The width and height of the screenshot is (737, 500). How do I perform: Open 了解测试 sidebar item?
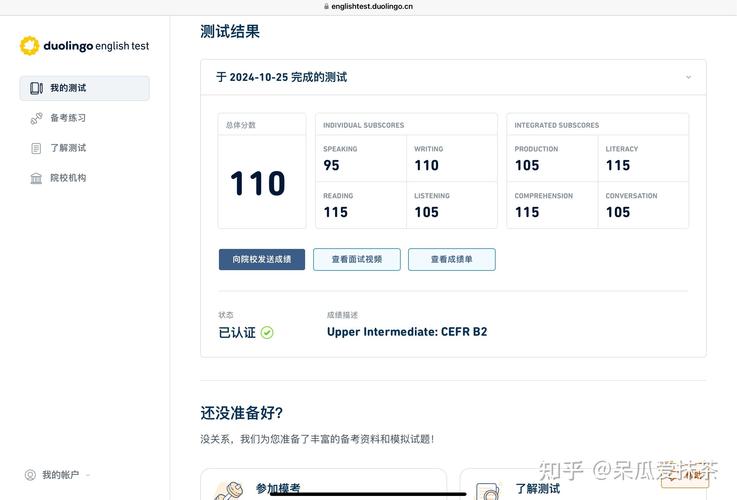[68, 148]
